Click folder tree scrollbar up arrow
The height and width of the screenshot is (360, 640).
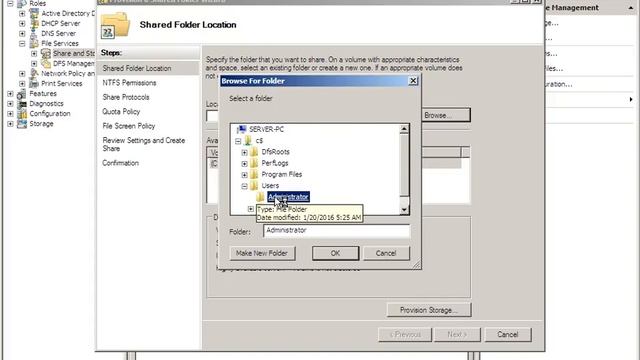point(404,129)
